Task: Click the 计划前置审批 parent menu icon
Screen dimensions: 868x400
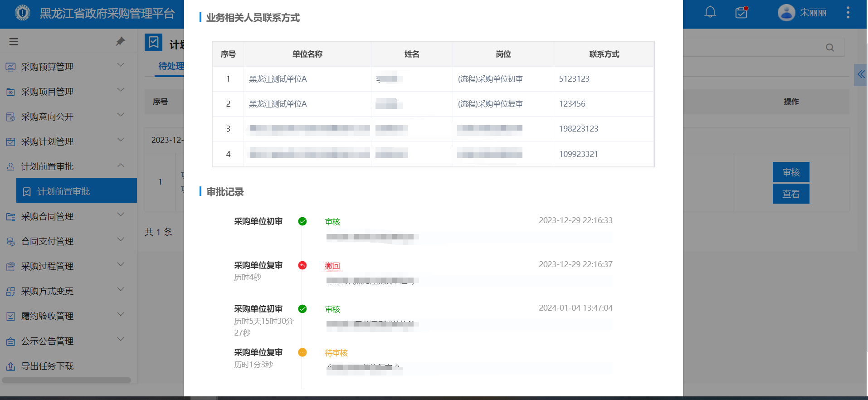Action: point(10,167)
